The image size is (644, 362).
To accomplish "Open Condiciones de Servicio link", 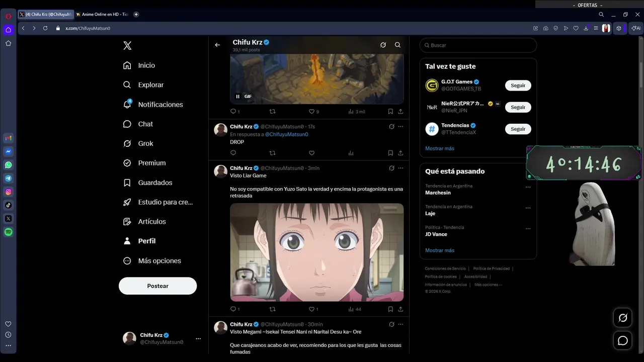I will coord(445,268).
